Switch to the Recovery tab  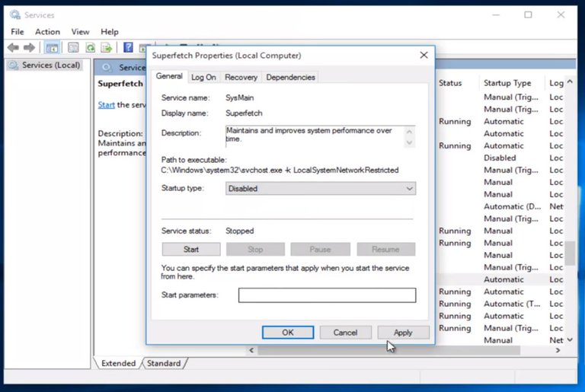click(241, 77)
